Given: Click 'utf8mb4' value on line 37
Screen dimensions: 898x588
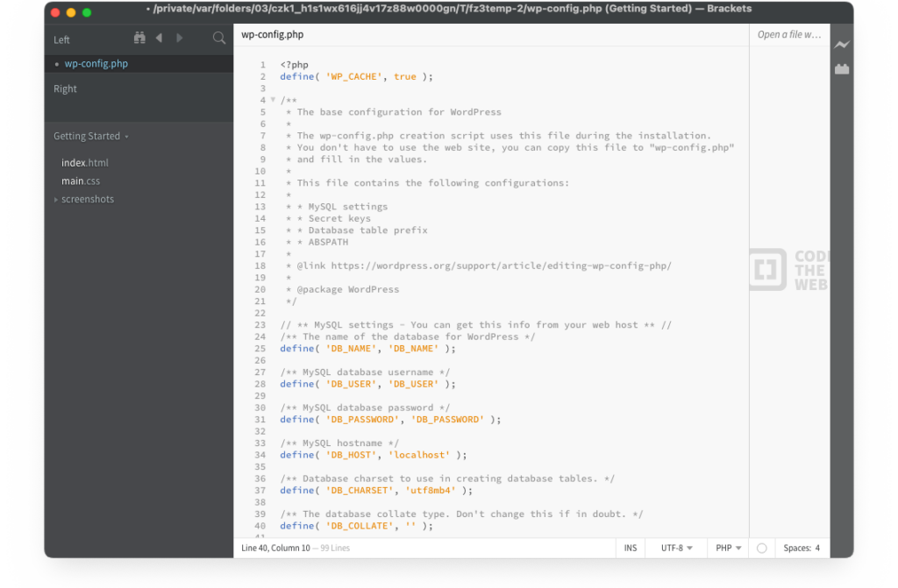Looking at the screenshot, I should [431, 490].
